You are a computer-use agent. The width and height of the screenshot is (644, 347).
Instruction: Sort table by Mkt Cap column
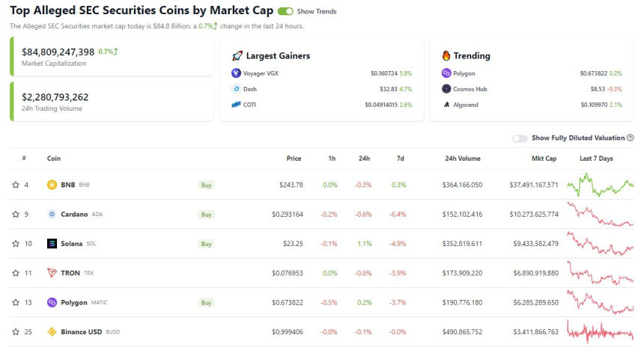pos(544,159)
